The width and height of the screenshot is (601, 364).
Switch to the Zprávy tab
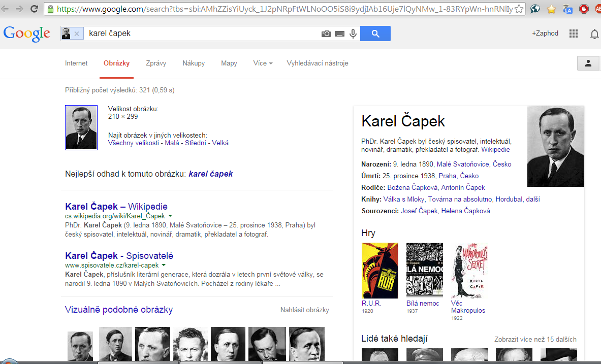(156, 63)
